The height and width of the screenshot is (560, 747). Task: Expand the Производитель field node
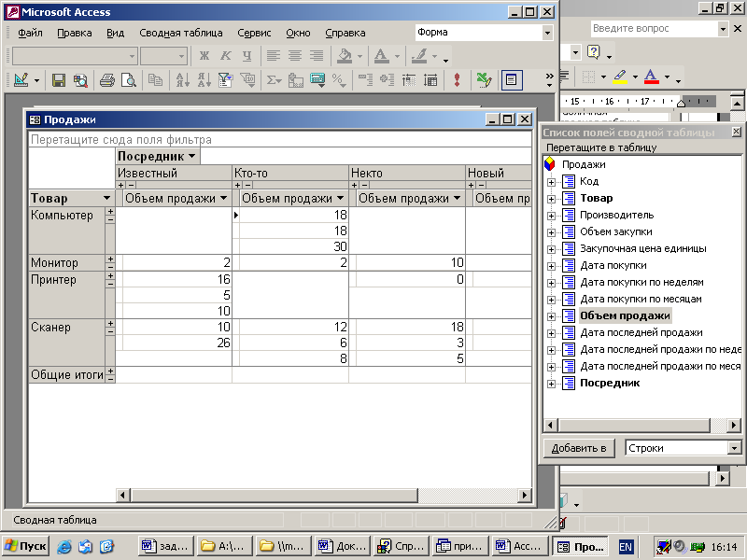(x=551, y=216)
